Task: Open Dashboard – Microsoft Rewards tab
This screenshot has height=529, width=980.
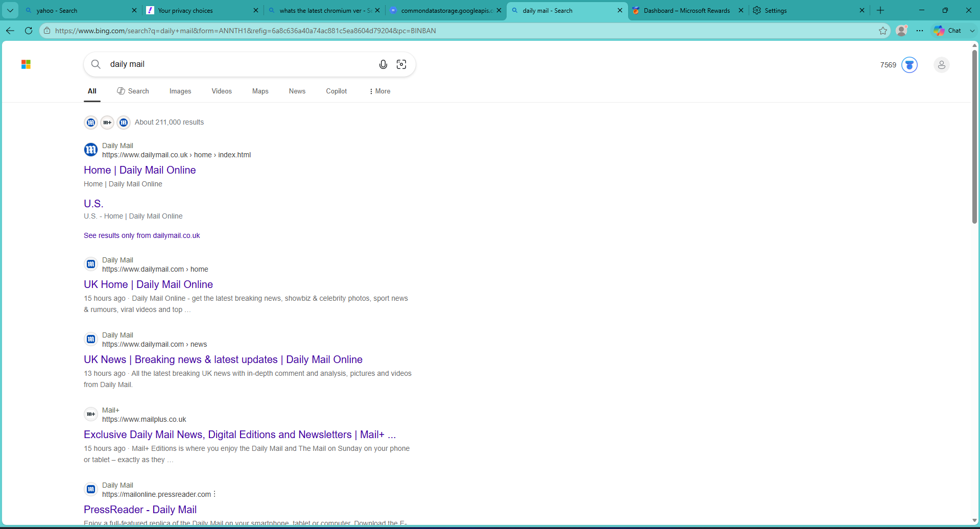Action: click(687, 10)
